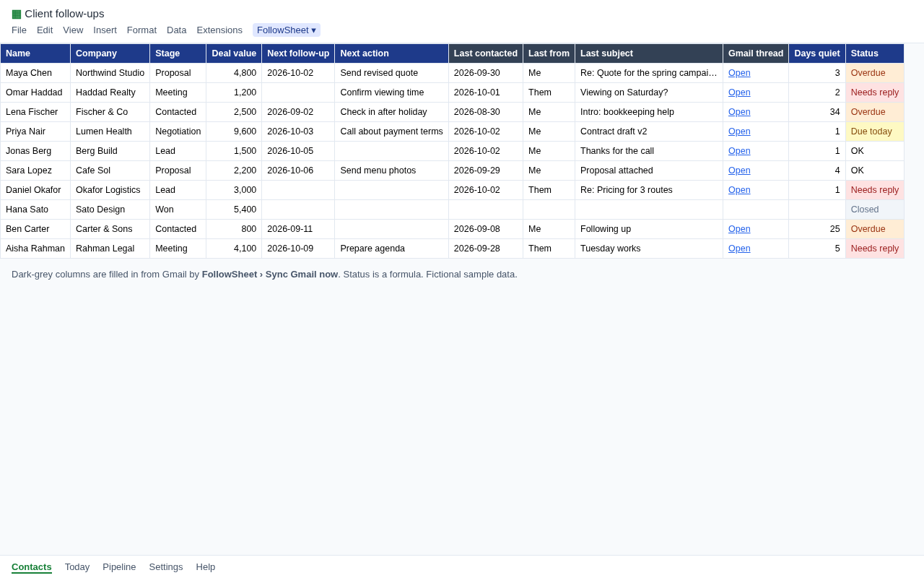This screenshot has height=578, width=924.
Task: Click 'Sync Gmail now' text in footnote
Action: tap(302, 275)
